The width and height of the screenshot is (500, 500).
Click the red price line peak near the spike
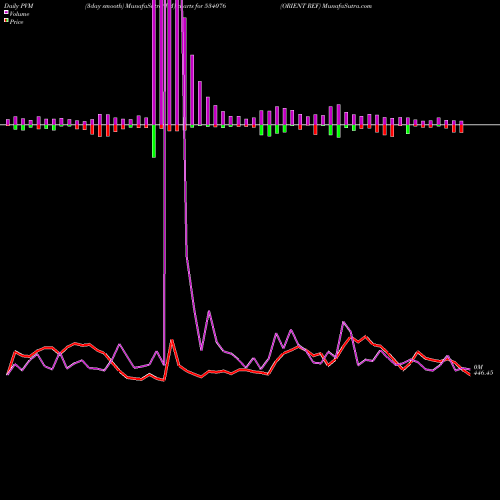[x=172, y=340]
